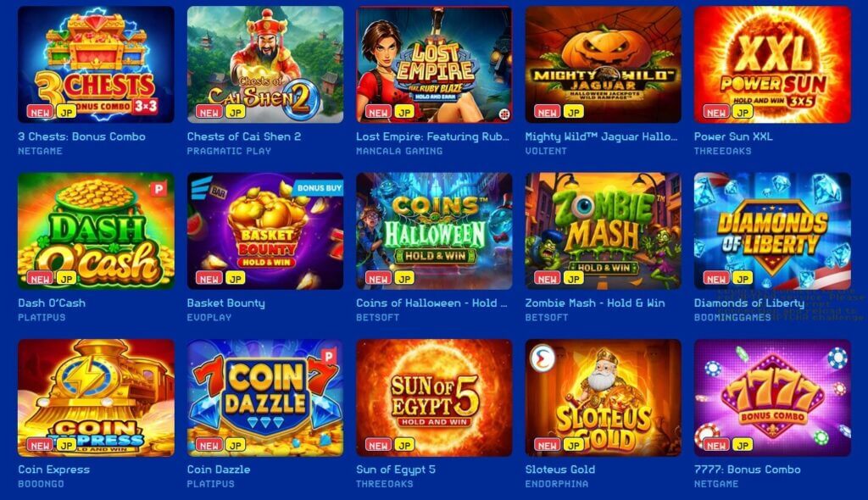Viewport: 868px width, 500px height.
Task: Click the JP badge on Zombie Mash thumbnail
Action: [574, 279]
